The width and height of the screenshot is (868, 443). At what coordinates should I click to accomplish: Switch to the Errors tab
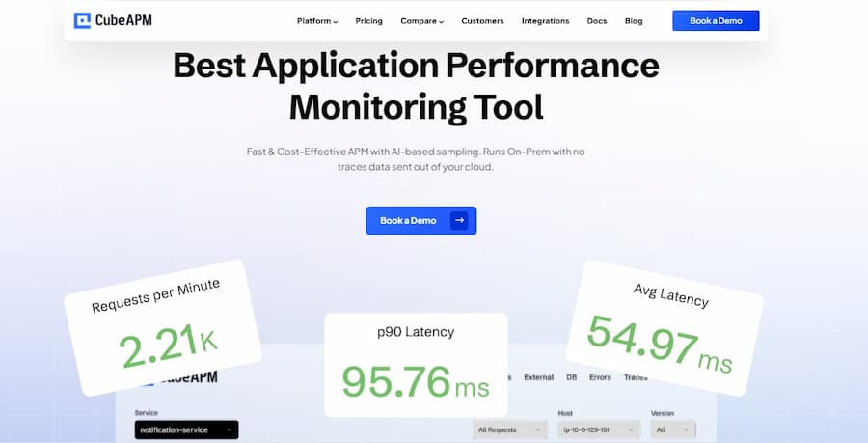[x=600, y=377]
